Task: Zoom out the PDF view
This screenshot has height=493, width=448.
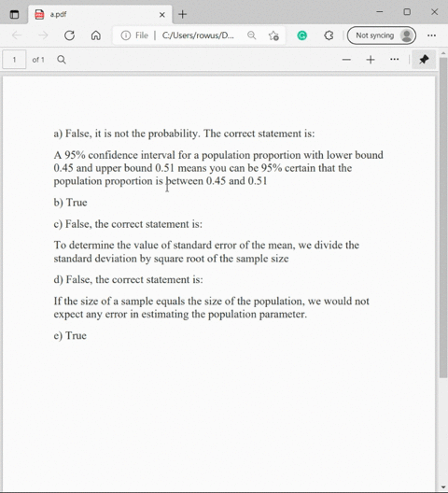Action: point(346,60)
